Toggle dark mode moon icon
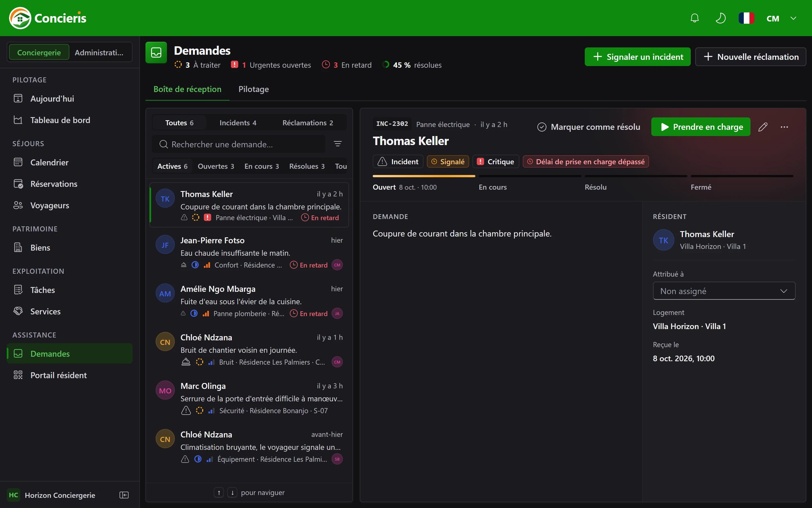Screen dimensions: 812x508 pos(720,18)
